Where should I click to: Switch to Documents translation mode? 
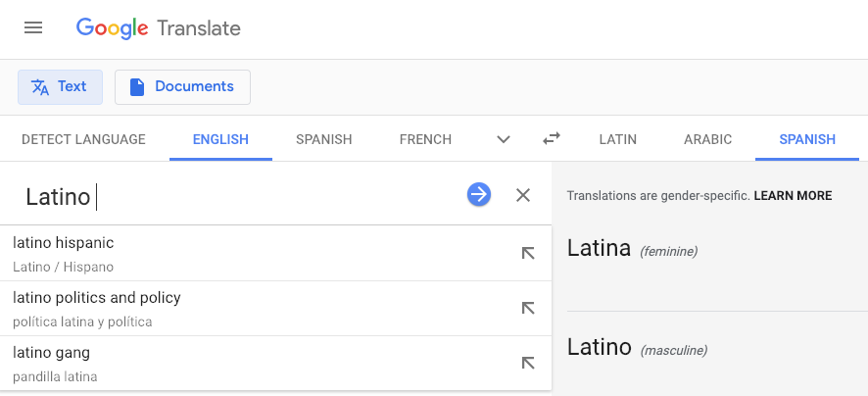[182, 86]
